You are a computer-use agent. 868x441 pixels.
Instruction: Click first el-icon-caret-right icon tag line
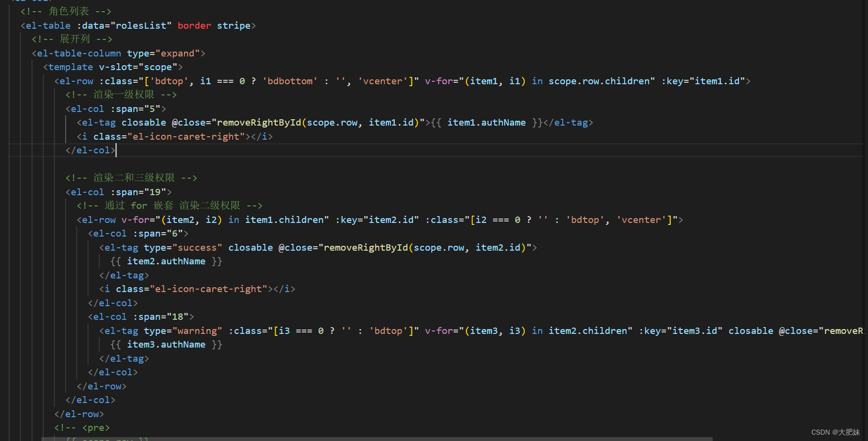(175, 136)
